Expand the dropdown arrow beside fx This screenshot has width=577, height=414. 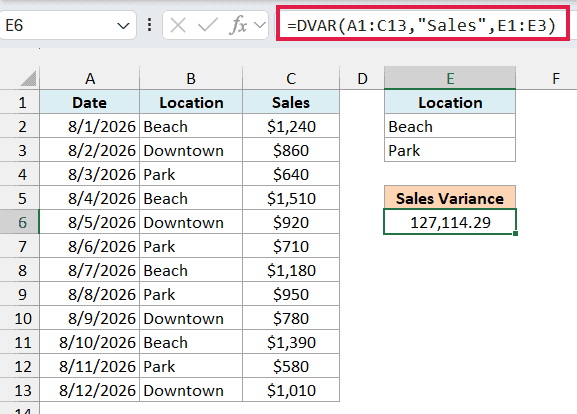pos(260,25)
